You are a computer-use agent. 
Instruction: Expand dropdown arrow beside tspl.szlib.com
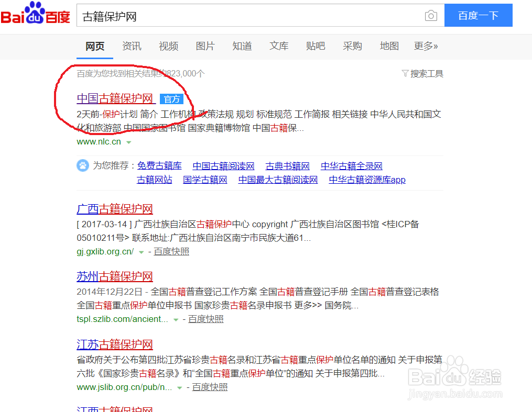176,320
